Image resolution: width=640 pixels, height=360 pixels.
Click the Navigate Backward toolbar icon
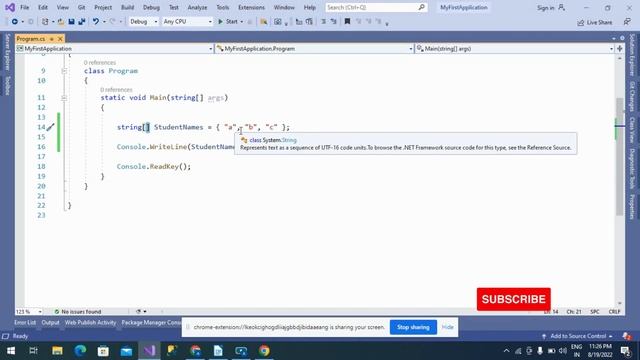(14, 22)
